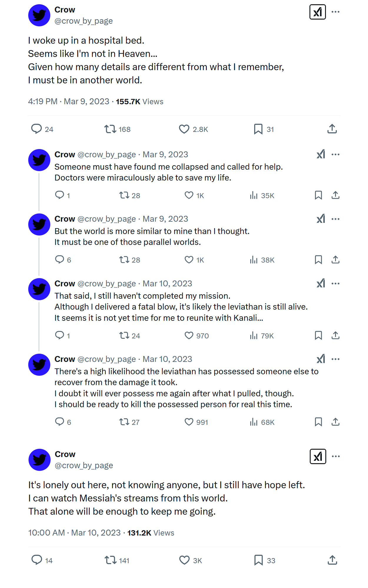Share the reply with 79K views
Image resolution: width=368 pixels, height=588 pixels.
(x=335, y=335)
